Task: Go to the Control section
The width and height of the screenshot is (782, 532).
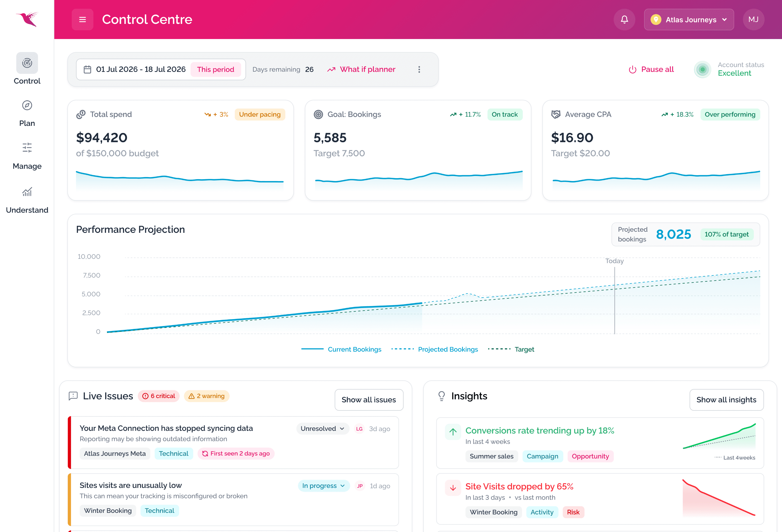Action: coord(27,68)
